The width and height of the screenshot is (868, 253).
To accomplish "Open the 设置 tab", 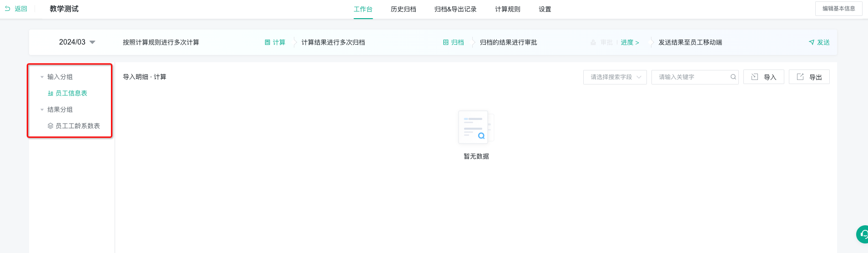I will click(545, 9).
